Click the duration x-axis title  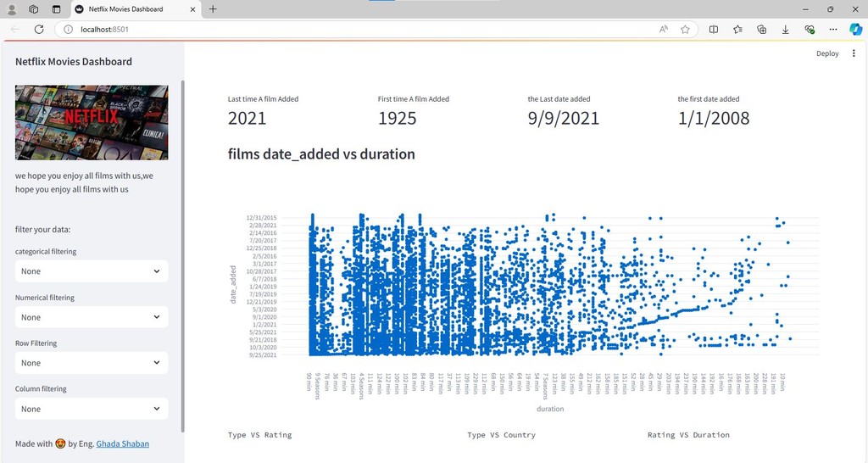click(549, 409)
